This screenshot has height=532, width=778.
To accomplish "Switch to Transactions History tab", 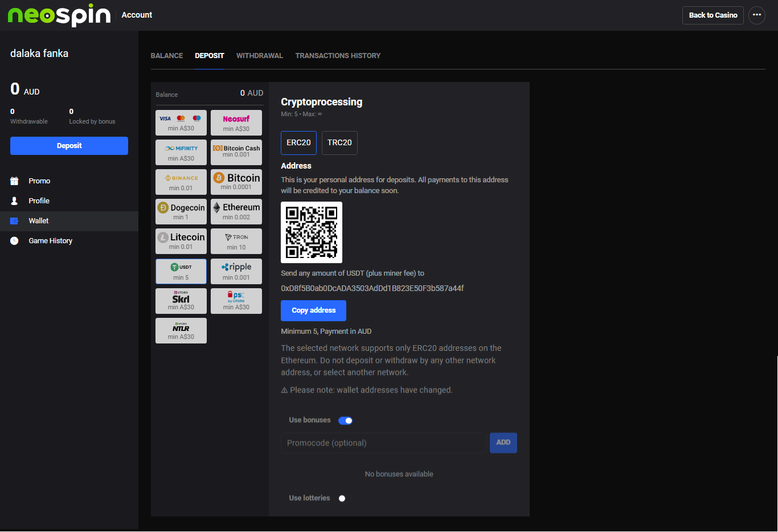I will (338, 56).
